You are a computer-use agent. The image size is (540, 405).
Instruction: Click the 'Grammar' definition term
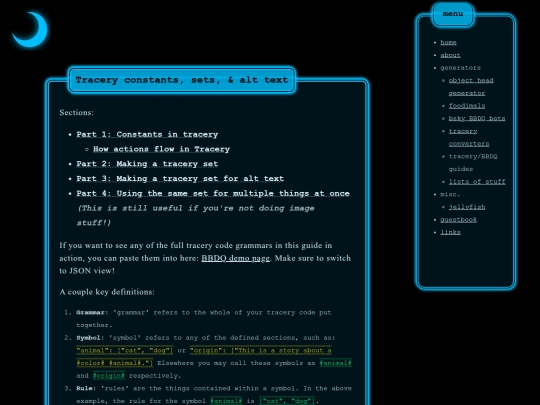90,313
